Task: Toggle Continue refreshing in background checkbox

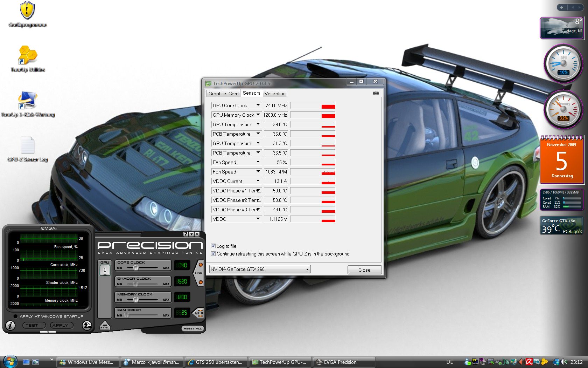Action: (x=213, y=254)
